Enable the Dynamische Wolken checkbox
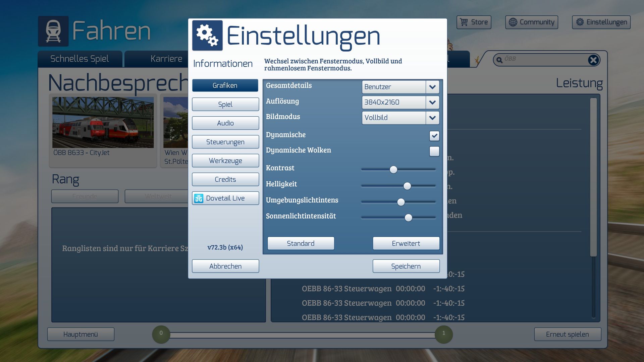This screenshot has width=644, height=362. (x=434, y=151)
